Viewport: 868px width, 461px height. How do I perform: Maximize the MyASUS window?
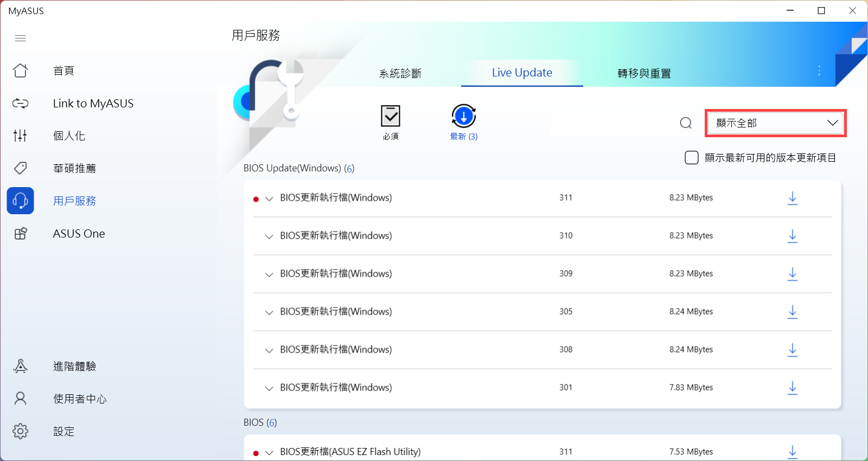[x=821, y=10]
